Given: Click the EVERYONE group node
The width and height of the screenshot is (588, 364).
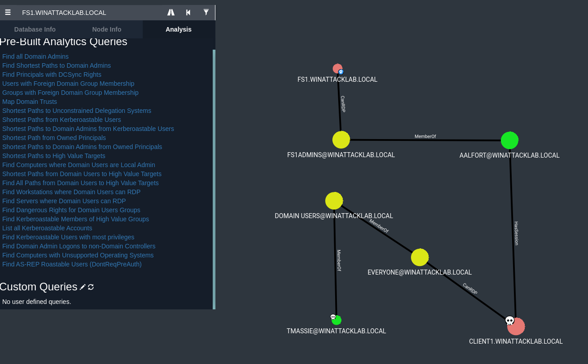Looking at the screenshot, I should (x=420, y=257).
